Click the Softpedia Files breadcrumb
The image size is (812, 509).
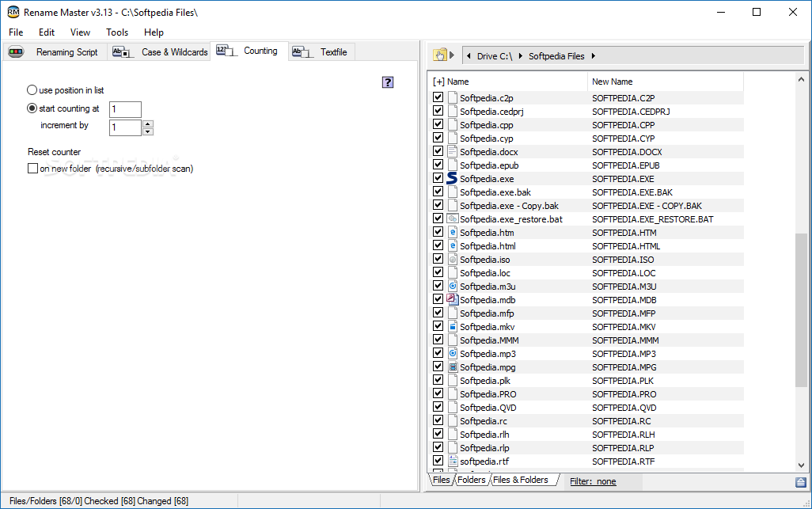[x=556, y=56]
